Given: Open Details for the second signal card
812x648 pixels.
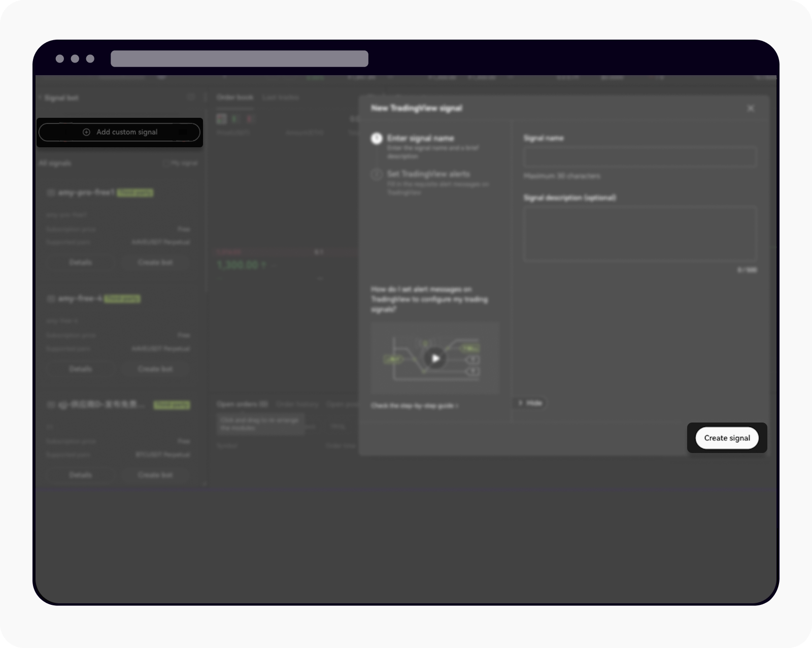Looking at the screenshot, I should [x=80, y=369].
